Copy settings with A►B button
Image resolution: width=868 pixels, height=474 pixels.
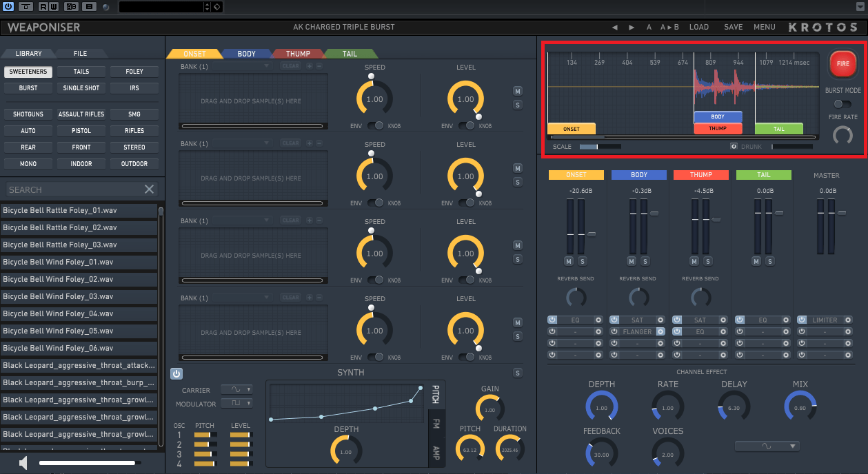(669, 28)
